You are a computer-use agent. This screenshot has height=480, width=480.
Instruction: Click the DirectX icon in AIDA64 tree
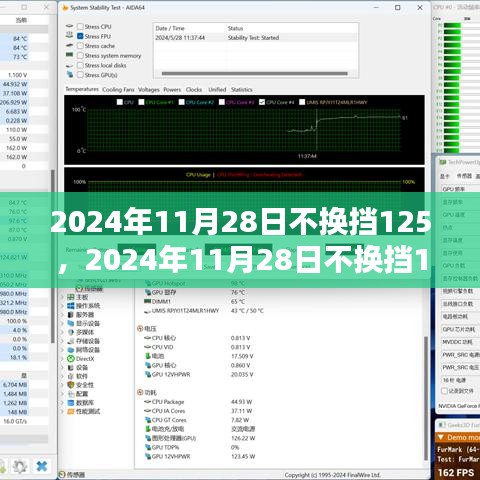pyautogui.click(x=71, y=359)
